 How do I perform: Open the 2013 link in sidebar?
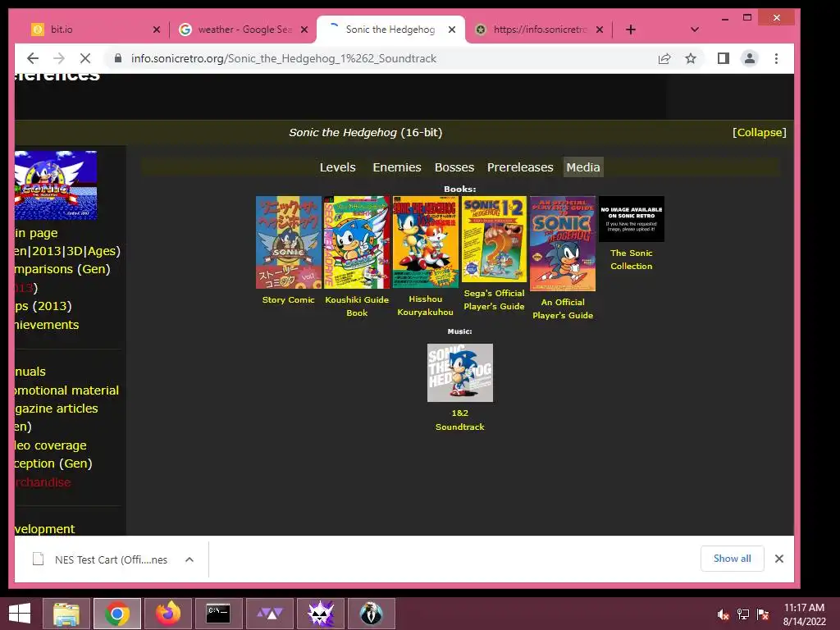tap(47, 251)
